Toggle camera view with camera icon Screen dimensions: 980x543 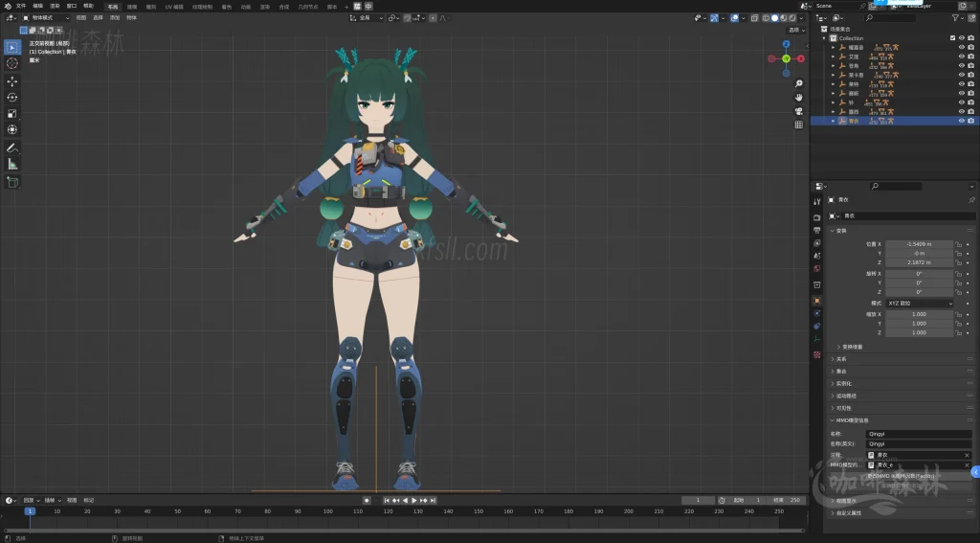[x=799, y=111]
